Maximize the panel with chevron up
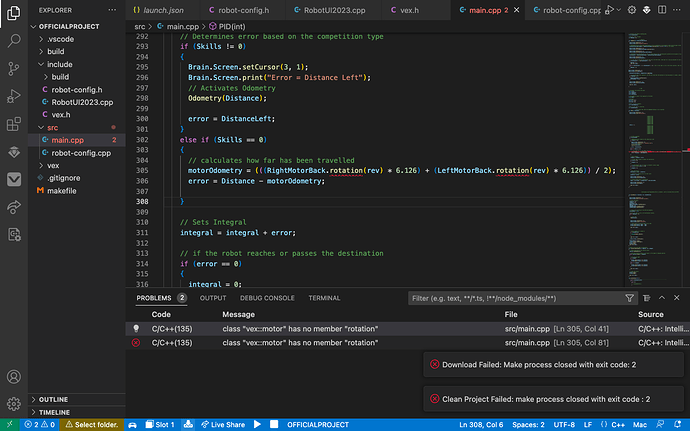The width and height of the screenshot is (690, 431). (662, 298)
